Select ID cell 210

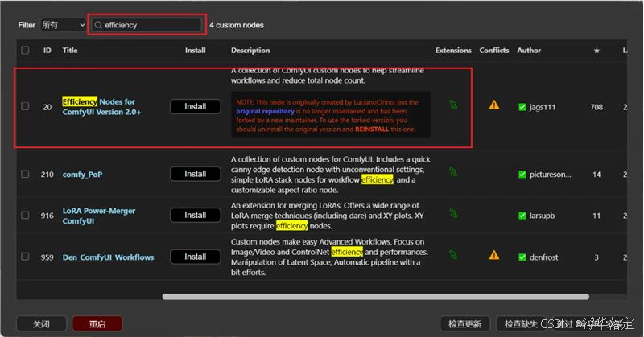[47, 175]
